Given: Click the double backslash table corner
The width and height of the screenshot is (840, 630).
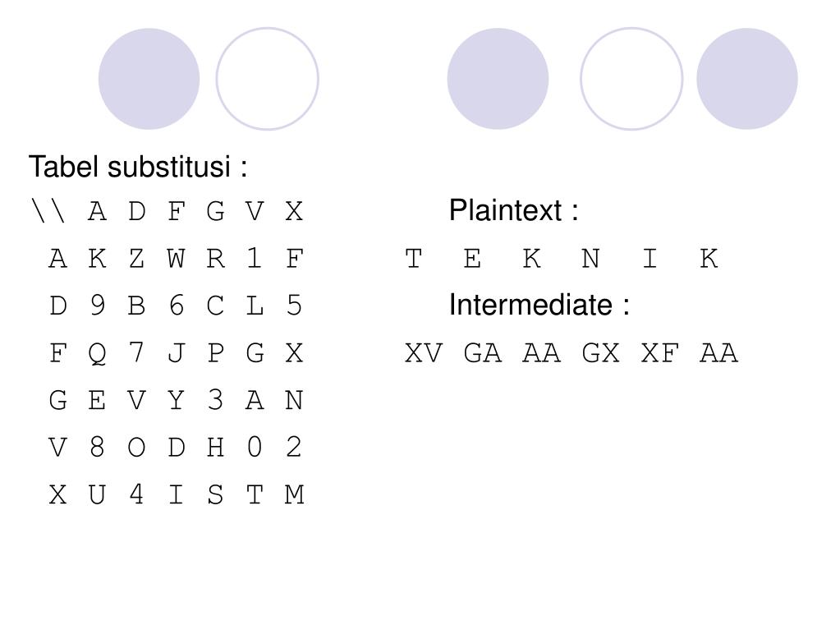Looking at the screenshot, I should pos(48,211).
